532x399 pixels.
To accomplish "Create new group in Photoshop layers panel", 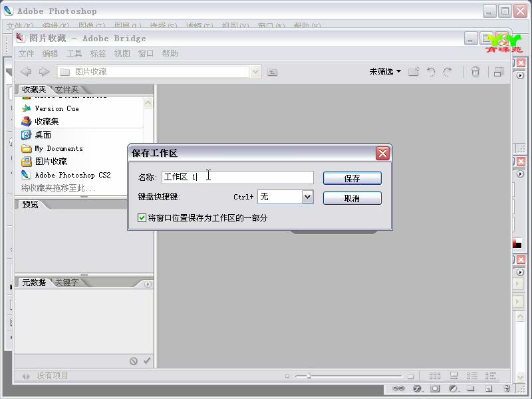I will click(x=471, y=388).
